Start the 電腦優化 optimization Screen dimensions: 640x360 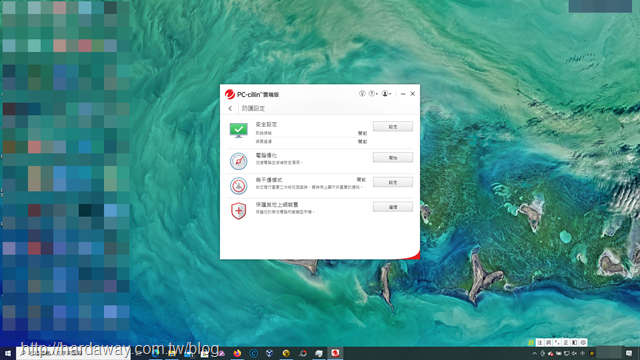click(x=393, y=158)
